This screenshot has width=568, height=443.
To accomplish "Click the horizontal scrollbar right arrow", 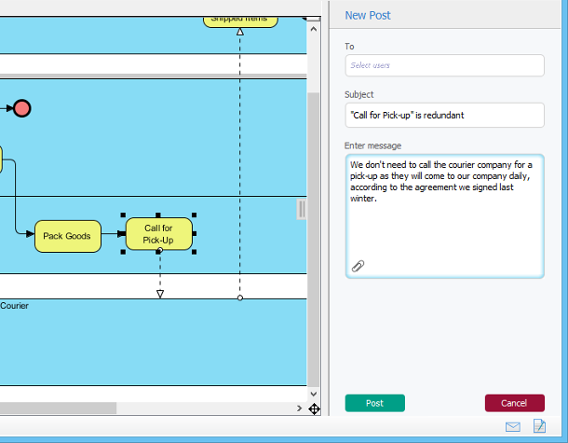I will (x=299, y=408).
